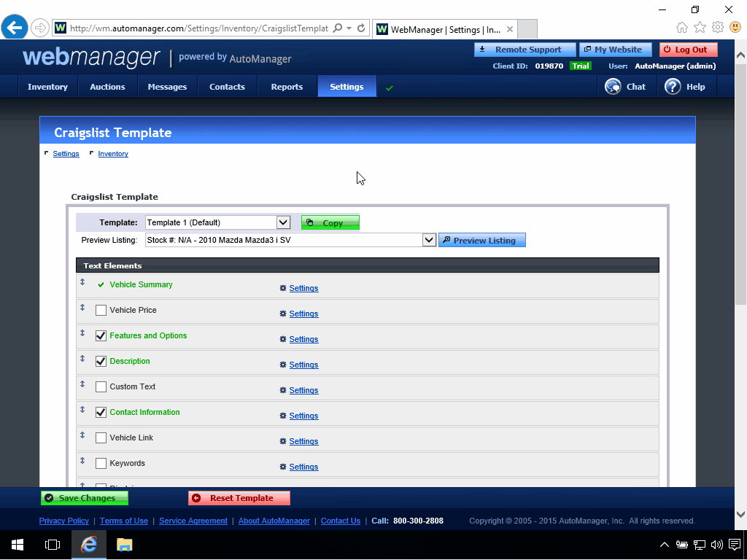Enable the Vehicle Link checkbox

pos(101,437)
